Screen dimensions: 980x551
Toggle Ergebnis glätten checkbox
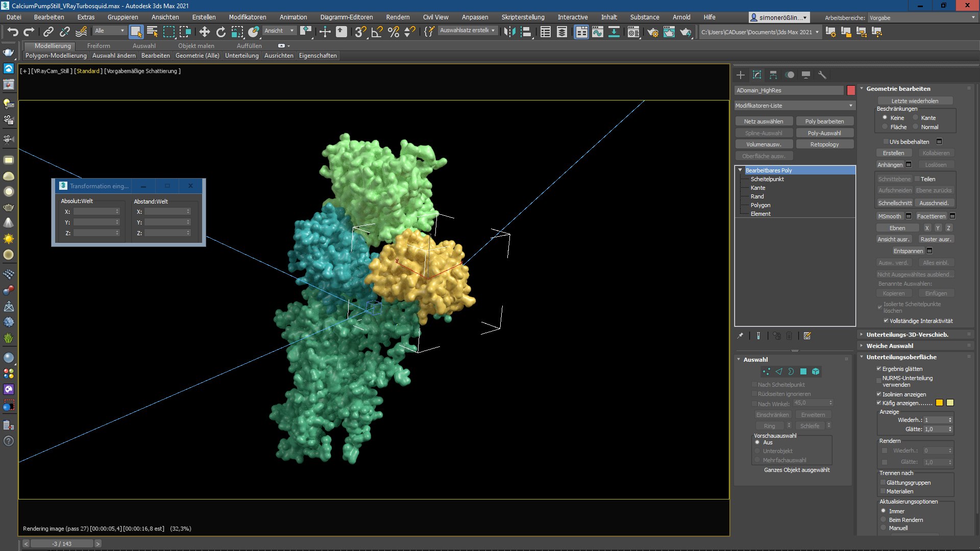coord(879,368)
